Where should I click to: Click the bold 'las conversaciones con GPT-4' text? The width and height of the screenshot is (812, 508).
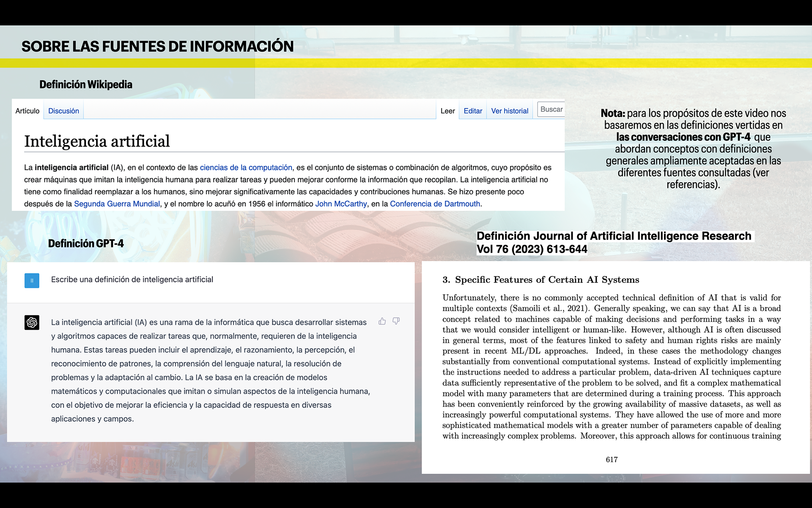[683, 137]
